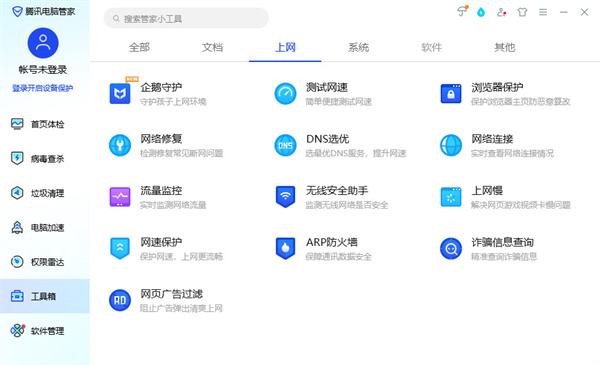Switch to the 其他 tab
The width and height of the screenshot is (600, 365).
504,47
